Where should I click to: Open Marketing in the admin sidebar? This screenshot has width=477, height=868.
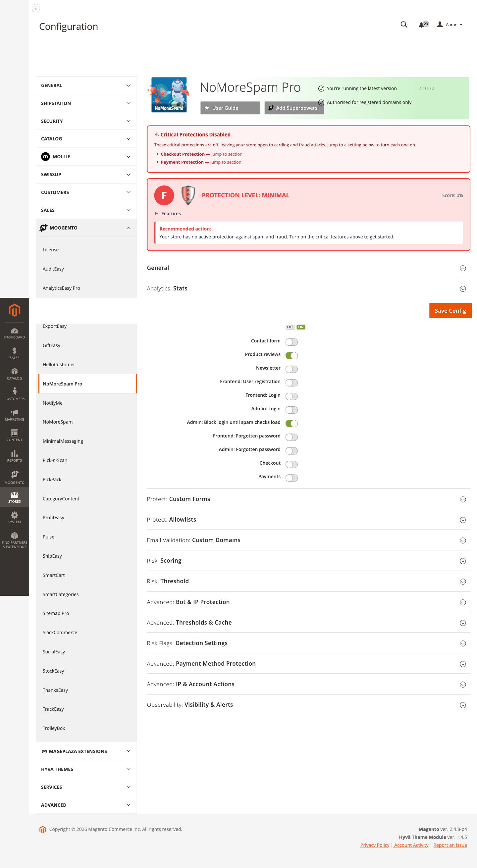tap(15, 415)
